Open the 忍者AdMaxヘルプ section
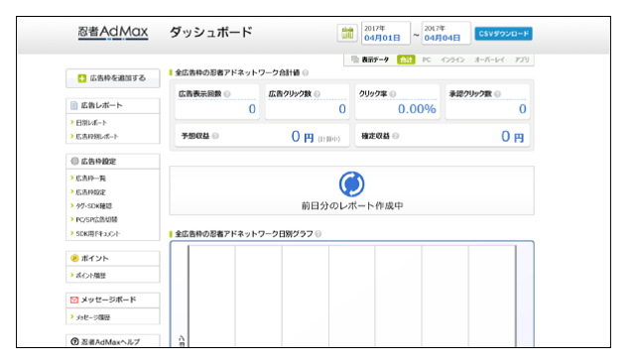 click(x=112, y=341)
